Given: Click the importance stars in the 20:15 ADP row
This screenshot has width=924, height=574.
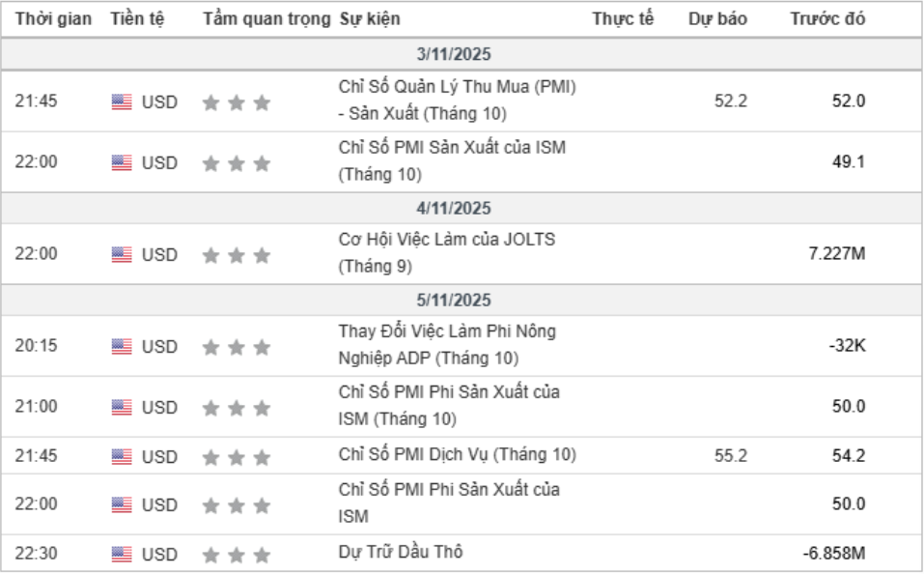Looking at the screenshot, I should [x=237, y=347].
